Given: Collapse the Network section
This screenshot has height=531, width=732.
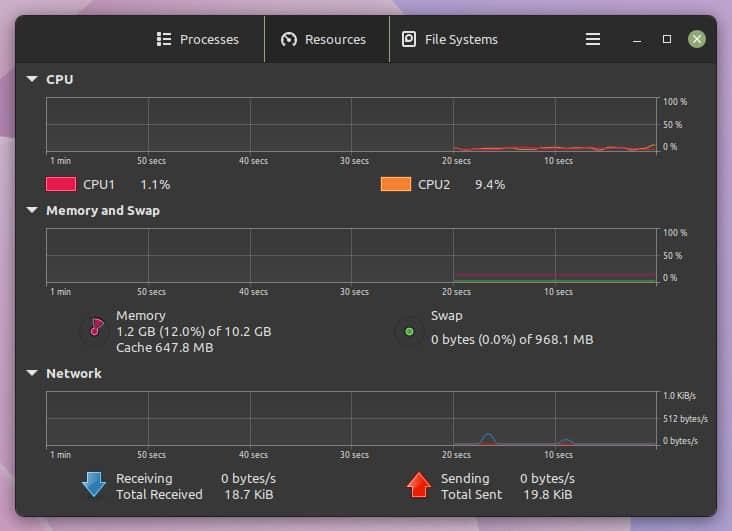Looking at the screenshot, I should [x=32, y=373].
